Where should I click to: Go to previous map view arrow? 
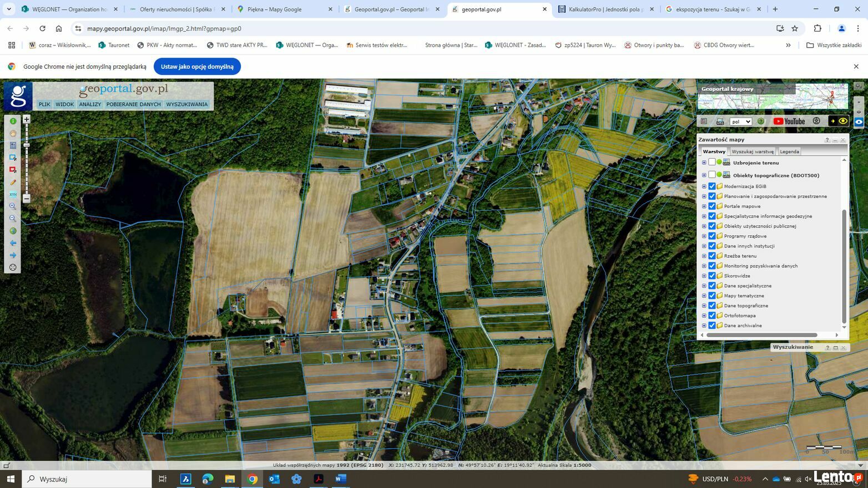[x=13, y=243]
